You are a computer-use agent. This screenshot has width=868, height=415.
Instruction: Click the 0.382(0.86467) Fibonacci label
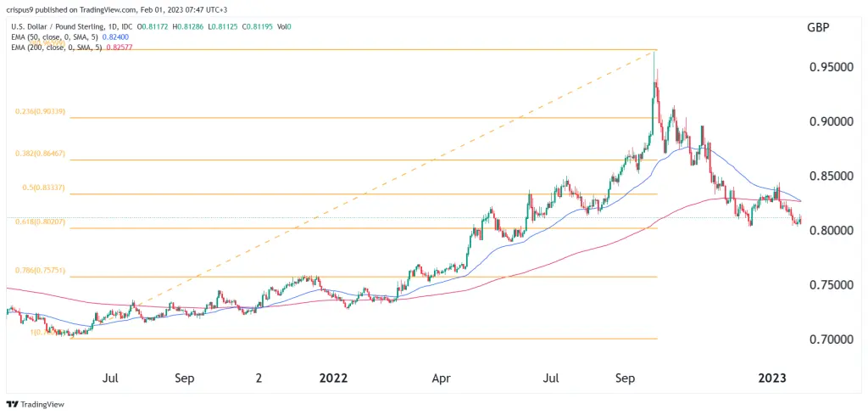[40, 154]
